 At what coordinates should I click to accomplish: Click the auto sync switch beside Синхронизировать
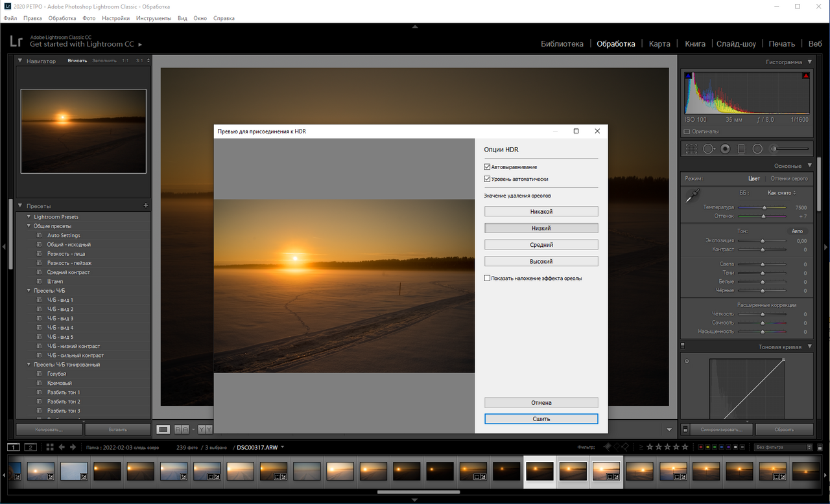(685, 430)
